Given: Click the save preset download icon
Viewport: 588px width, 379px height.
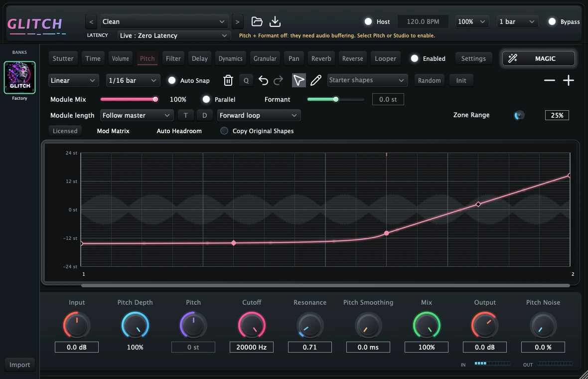Looking at the screenshot, I should (275, 21).
